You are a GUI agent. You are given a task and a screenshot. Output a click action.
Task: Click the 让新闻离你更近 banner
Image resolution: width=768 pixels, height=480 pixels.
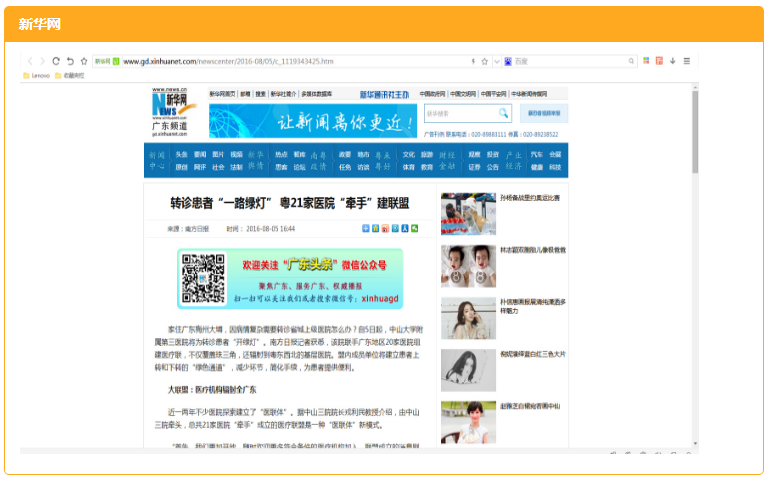click(313, 120)
